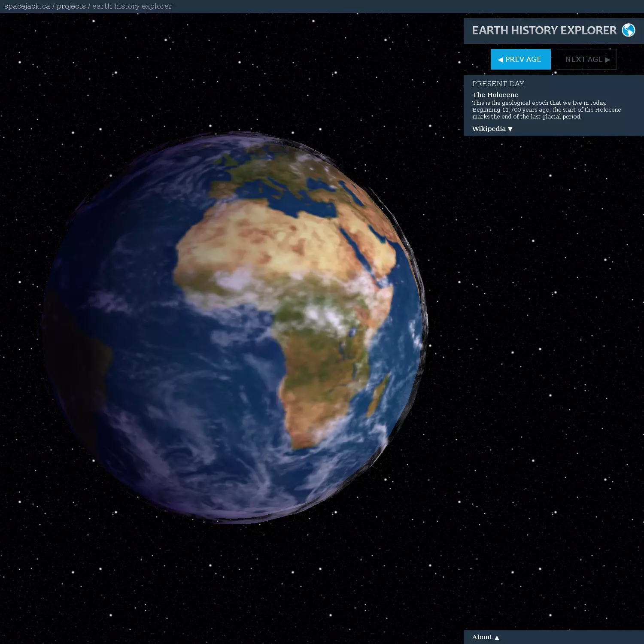Viewport: 644px width, 644px height.
Task: Expand the About panel
Action: (485, 637)
